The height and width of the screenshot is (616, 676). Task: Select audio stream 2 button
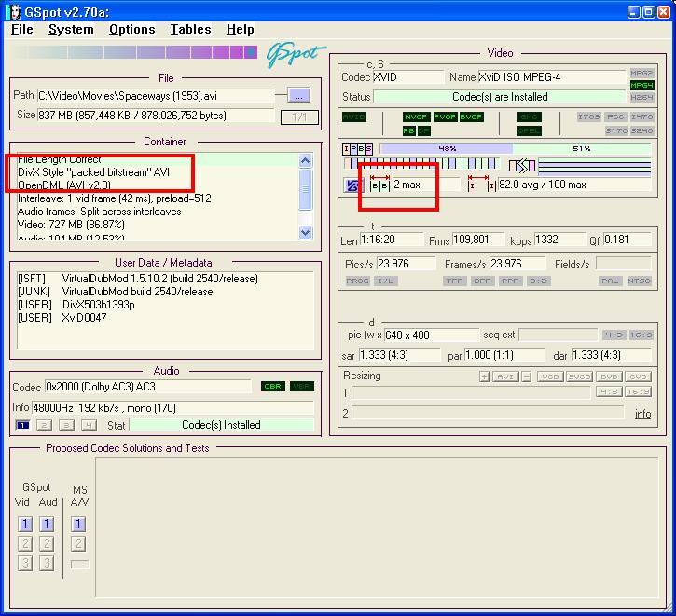click(44, 426)
